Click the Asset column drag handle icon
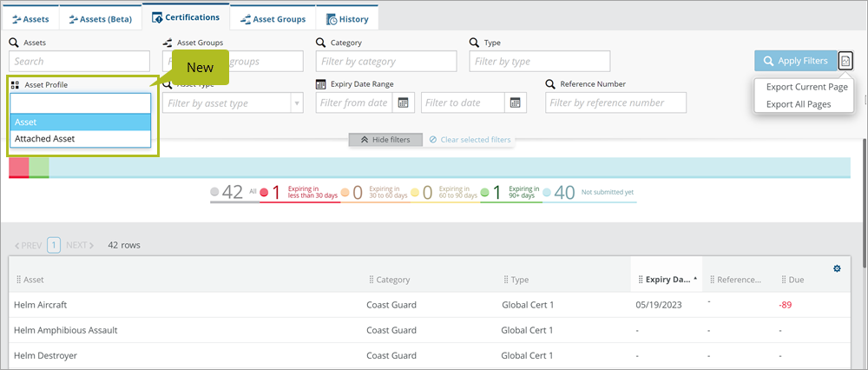This screenshot has height=370, width=868. click(x=19, y=280)
